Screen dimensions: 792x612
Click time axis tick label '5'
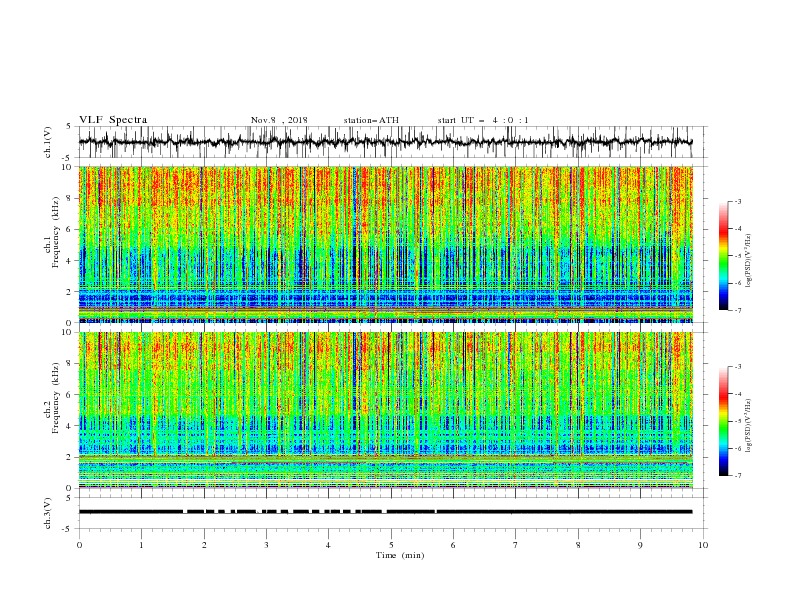click(x=391, y=545)
